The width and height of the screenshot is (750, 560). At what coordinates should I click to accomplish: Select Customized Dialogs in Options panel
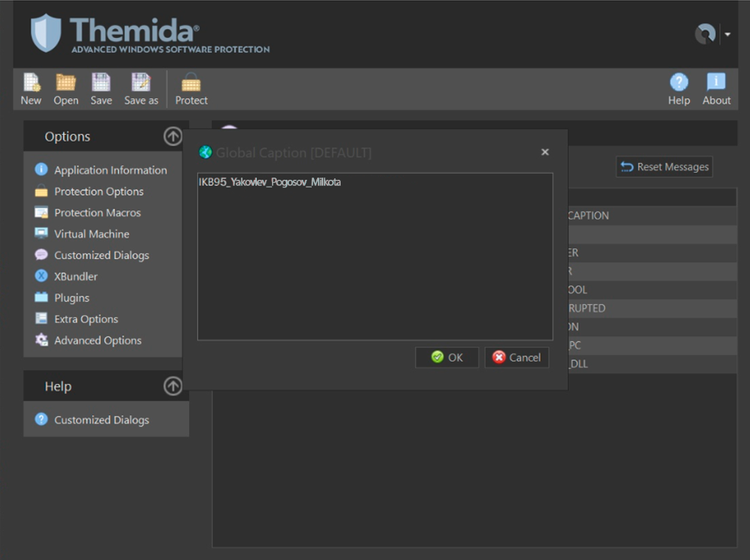tap(101, 255)
